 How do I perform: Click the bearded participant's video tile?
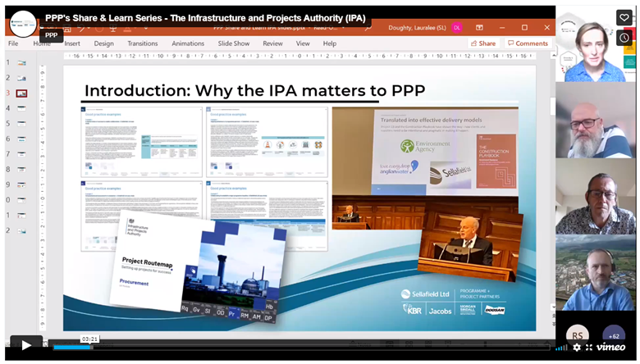coord(596,121)
